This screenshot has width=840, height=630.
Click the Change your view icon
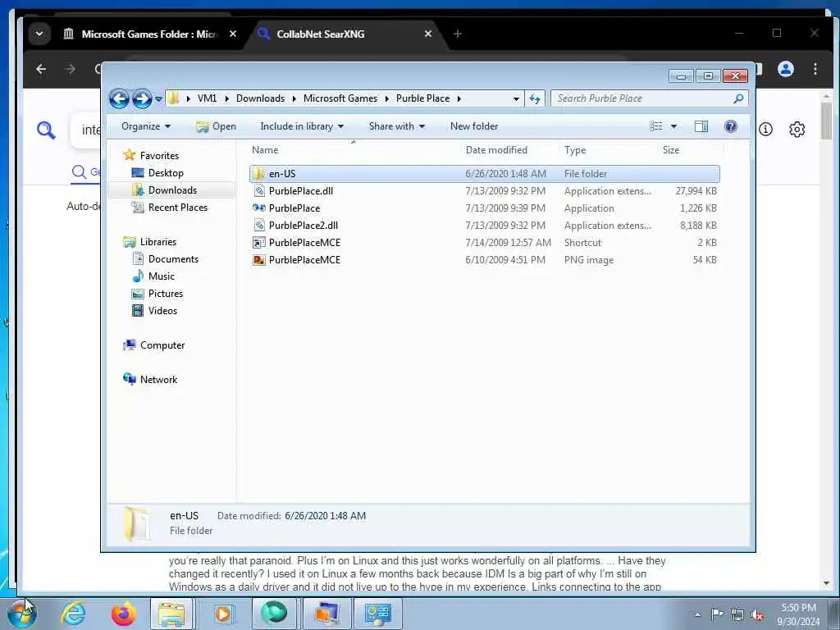point(656,126)
